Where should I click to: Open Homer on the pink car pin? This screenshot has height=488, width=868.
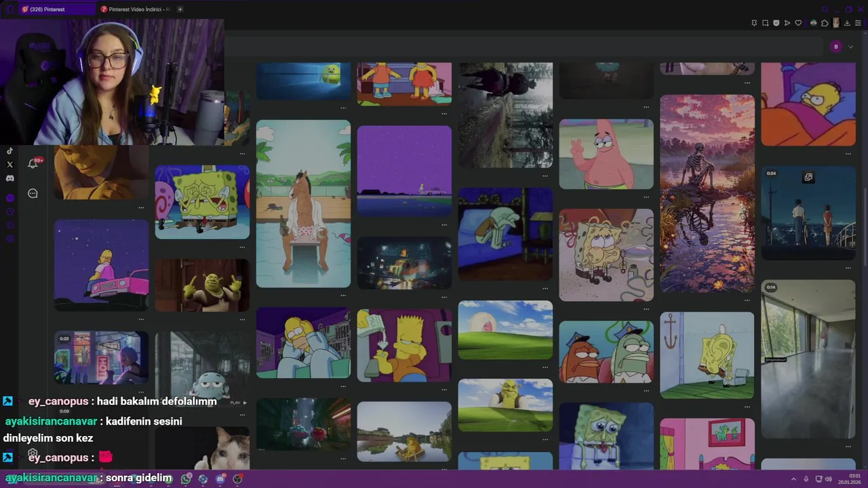pos(101,266)
